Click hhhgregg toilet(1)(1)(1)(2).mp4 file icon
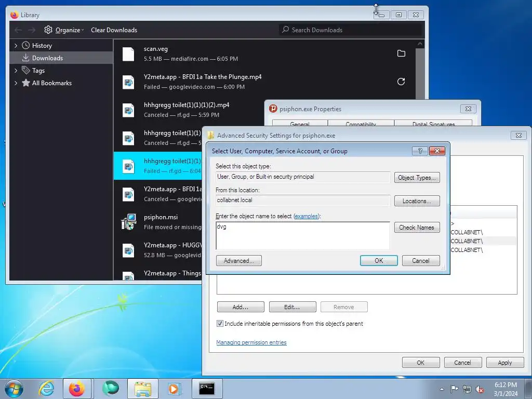The image size is (532, 399). point(128,110)
